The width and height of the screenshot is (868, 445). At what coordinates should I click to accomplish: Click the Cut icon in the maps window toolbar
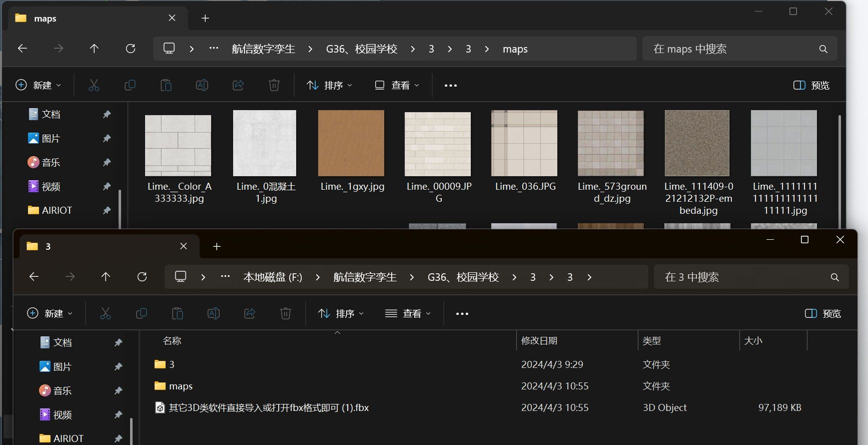pyautogui.click(x=94, y=85)
